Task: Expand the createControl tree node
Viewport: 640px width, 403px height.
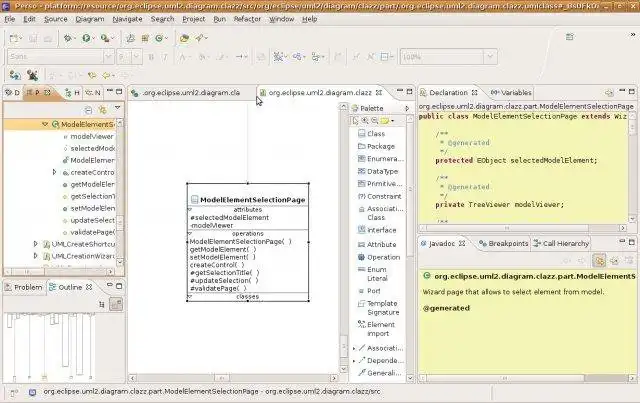Action: point(54,172)
